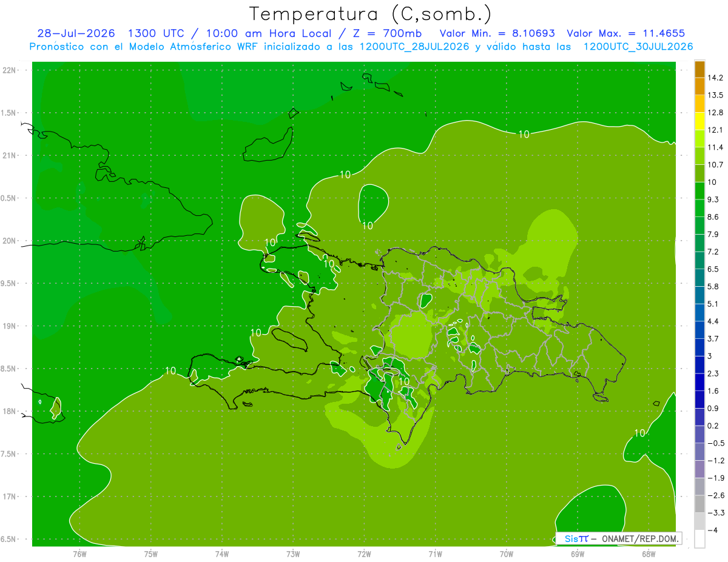The height and width of the screenshot is (562, 728).
Task: Click the "19N" latitude axis label
Action: point(9,326)
